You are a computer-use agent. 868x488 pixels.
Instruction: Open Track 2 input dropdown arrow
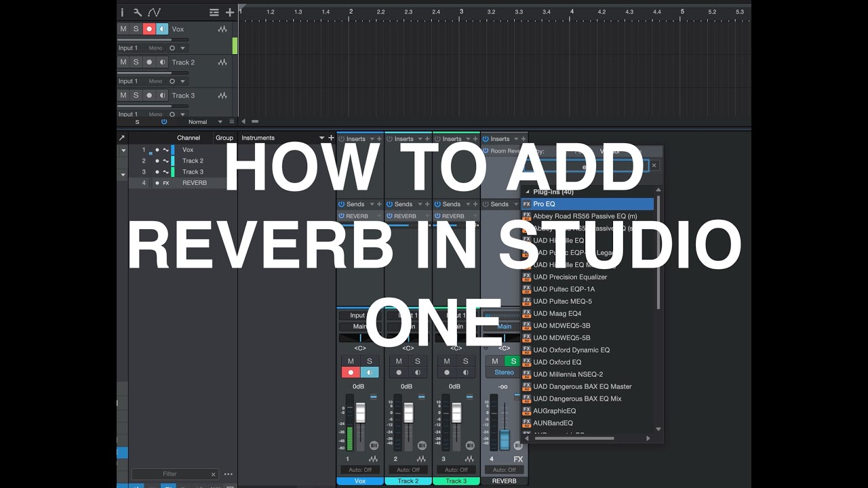182,81
